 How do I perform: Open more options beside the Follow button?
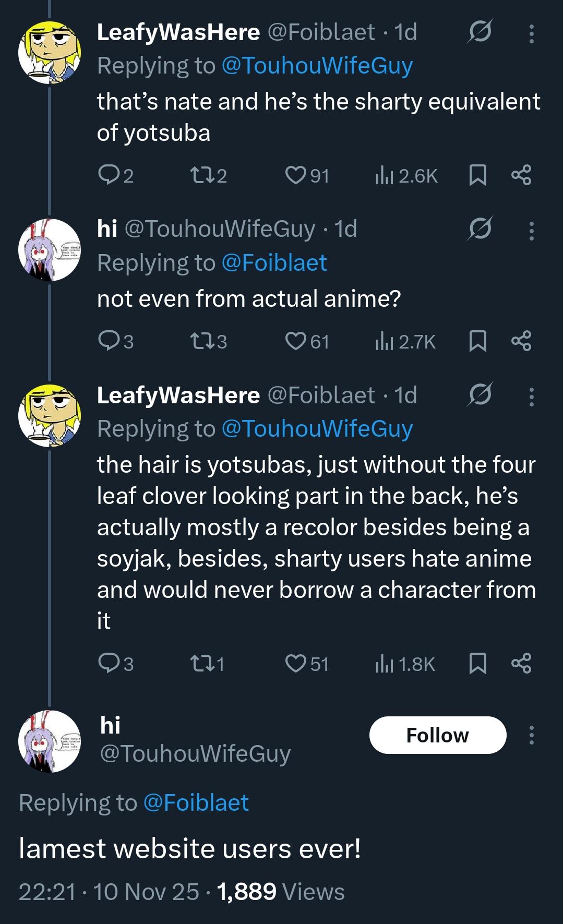tap(531, 735)
